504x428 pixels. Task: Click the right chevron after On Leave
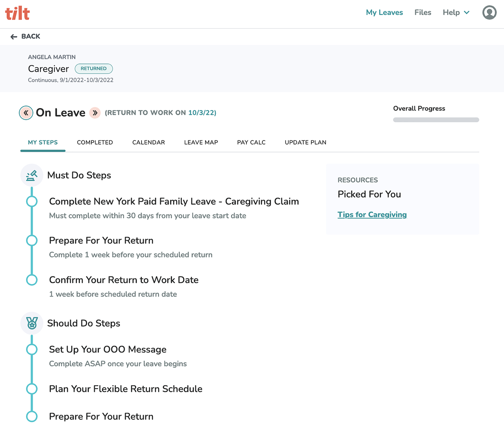point(95,112)
